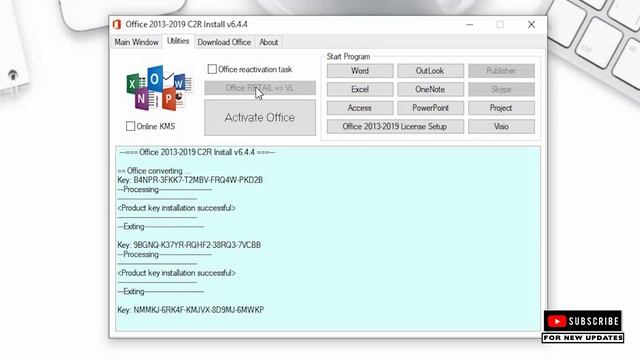Switch to the Main Window tab

(136, 42)
